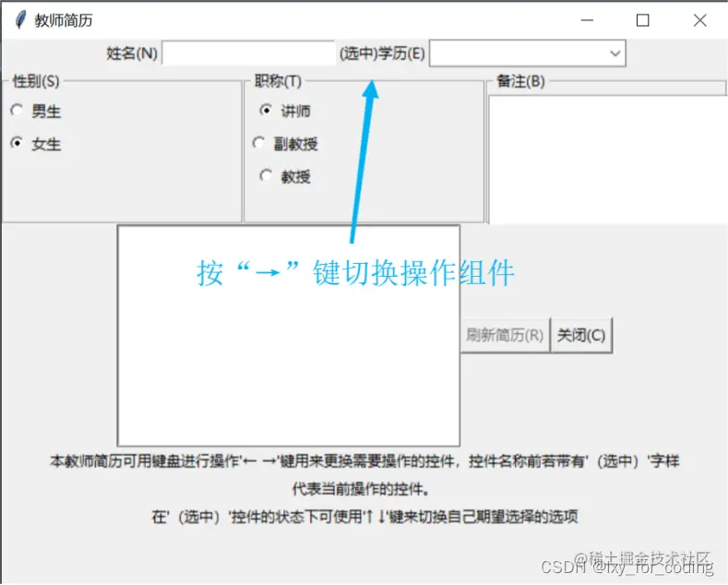Select the 男生 radio button
This screenshot has width=728, height=585.
18,111
